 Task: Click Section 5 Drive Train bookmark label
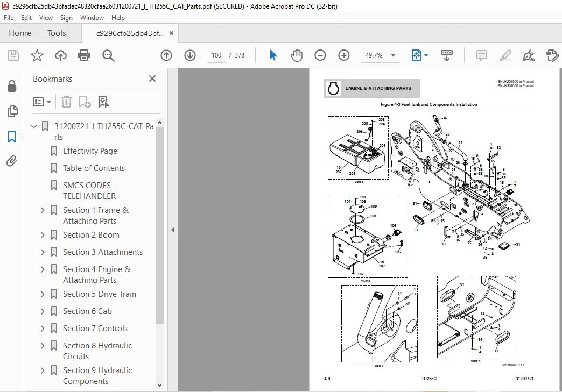[100, 294]
